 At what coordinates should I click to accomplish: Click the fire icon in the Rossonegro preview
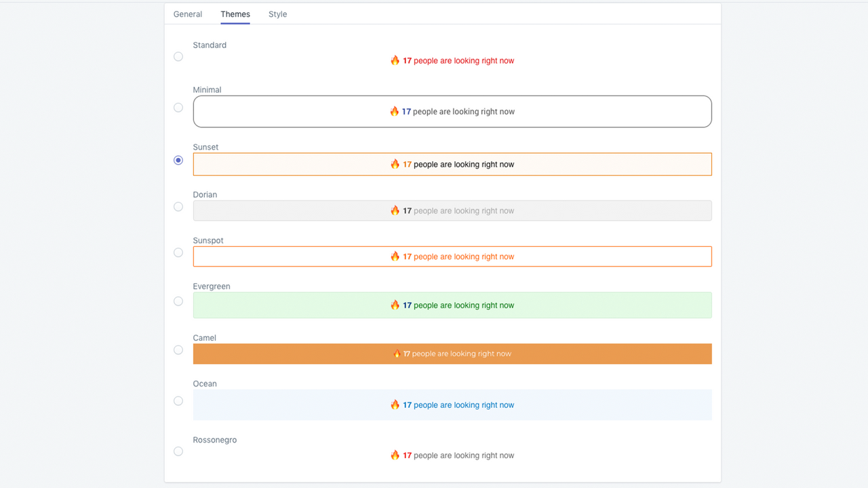tap(395, 455)
